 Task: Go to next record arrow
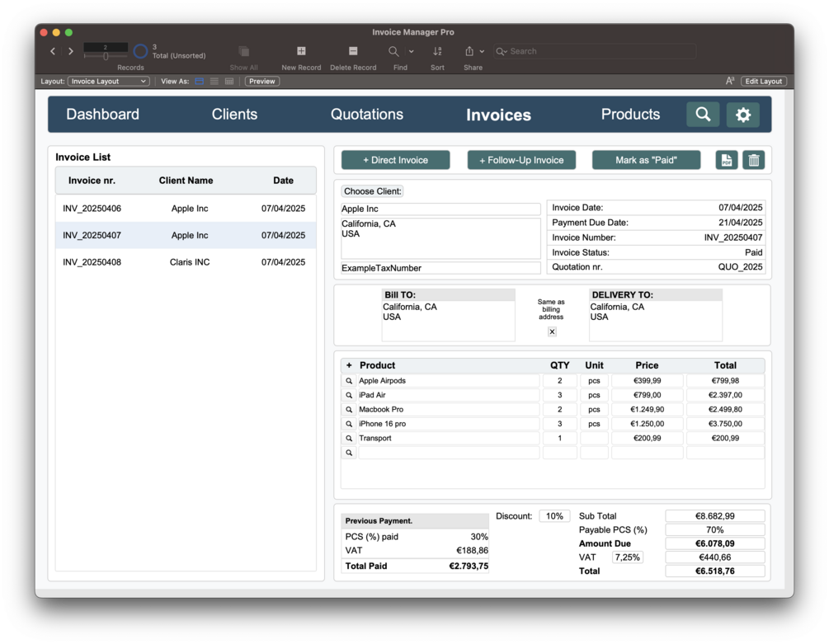(x=71, y=51)
